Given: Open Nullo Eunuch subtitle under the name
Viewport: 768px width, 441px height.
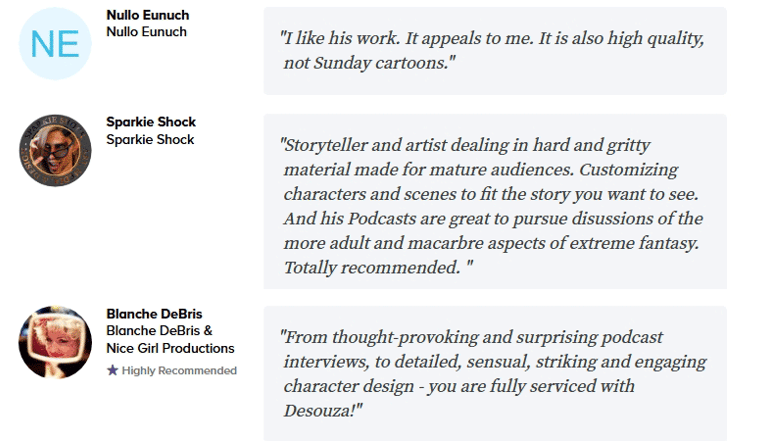Looking at the screenshot, I should [146, 32].
